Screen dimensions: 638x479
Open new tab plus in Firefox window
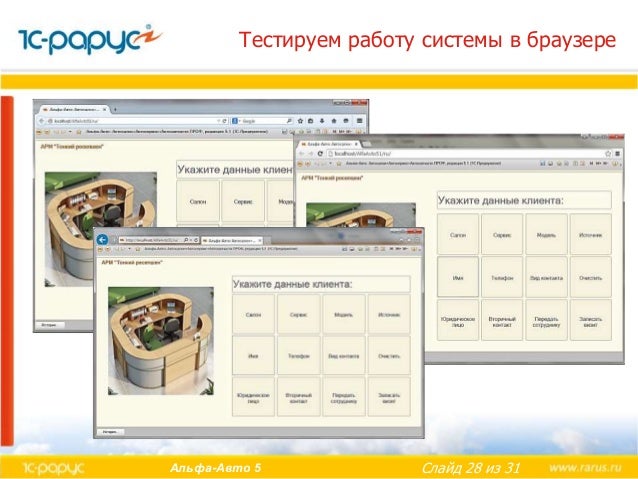(x=115, y=109)
